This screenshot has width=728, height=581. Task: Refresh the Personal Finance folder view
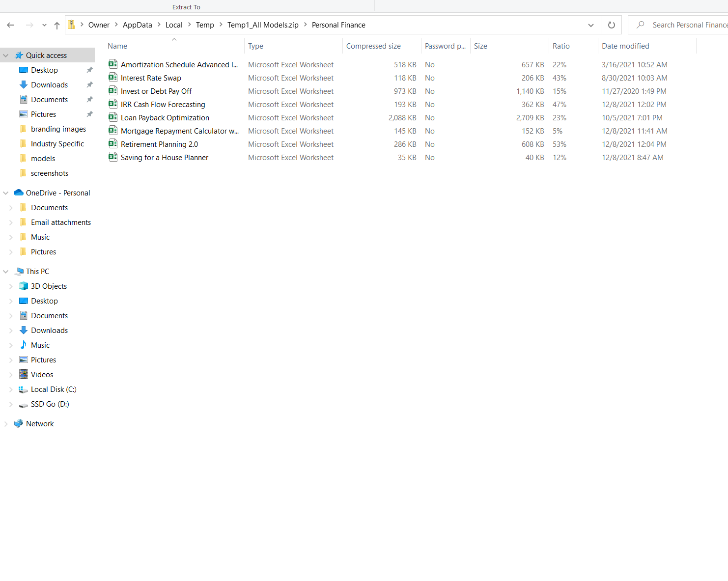(611, 25)
